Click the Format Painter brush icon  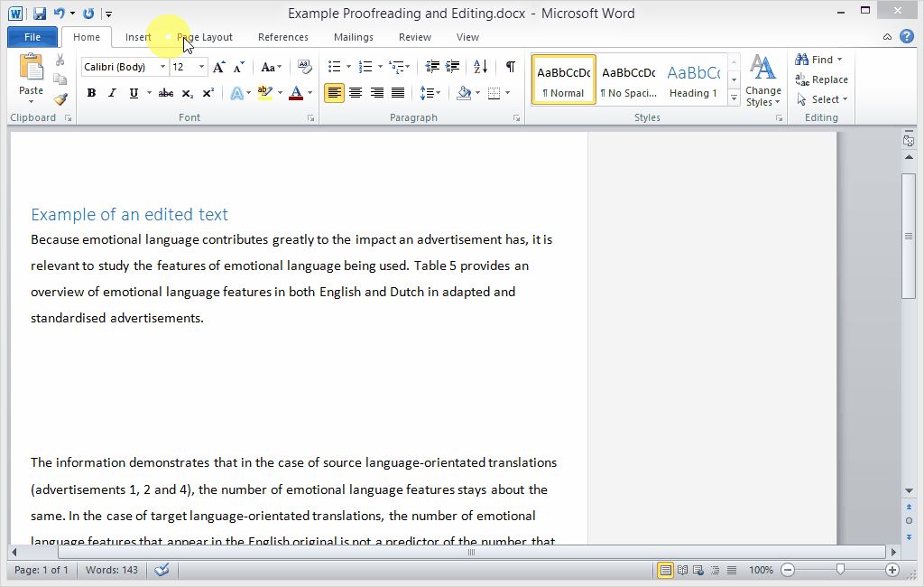point(60,99)
